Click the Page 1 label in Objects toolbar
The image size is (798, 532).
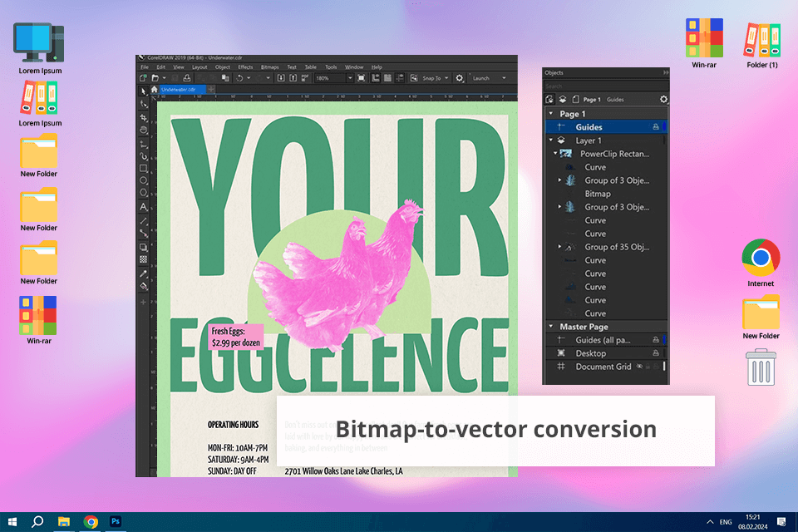click(x=592, y=99)
